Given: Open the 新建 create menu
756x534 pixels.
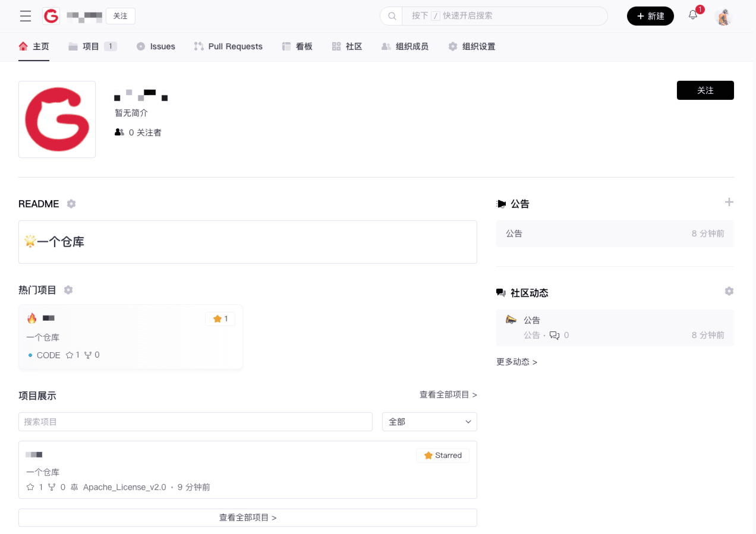Looking at the screenshot, I should click(x=650, y=16).
